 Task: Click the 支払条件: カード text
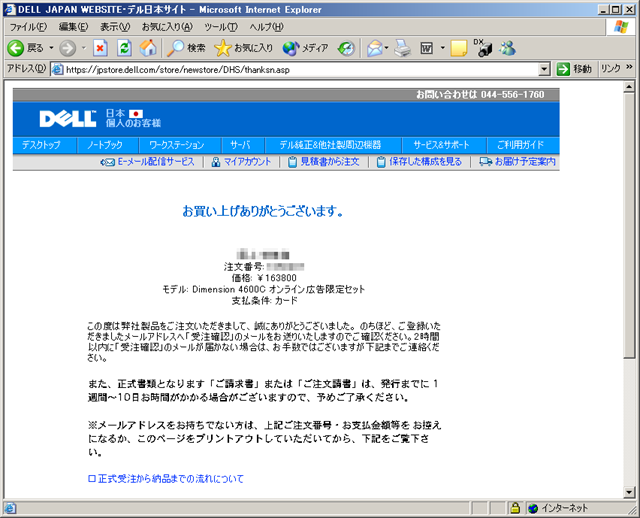pyautogui.click(x=264, y=301)
